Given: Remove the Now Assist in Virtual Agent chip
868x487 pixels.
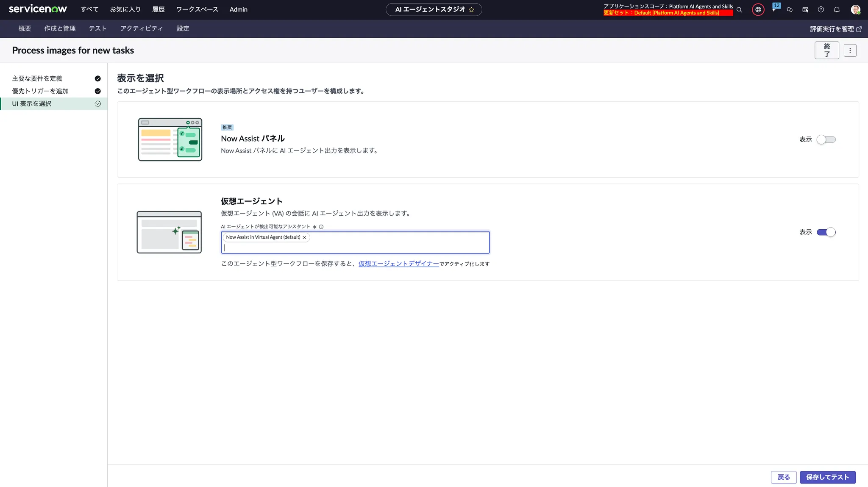Looking at the screenshot, I should pyautogui.click(x=304, y=237).
